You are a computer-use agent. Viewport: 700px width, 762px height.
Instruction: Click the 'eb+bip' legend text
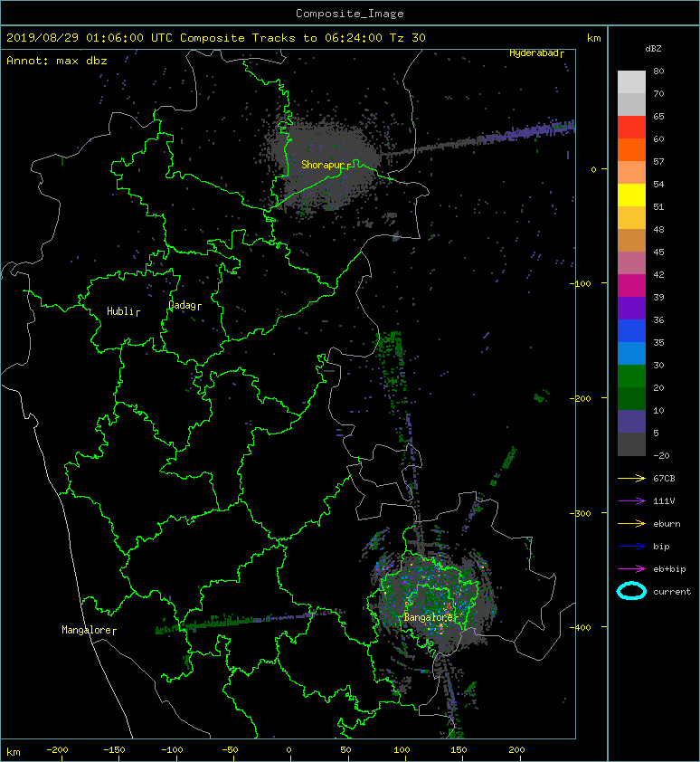[x=669, y=569]
